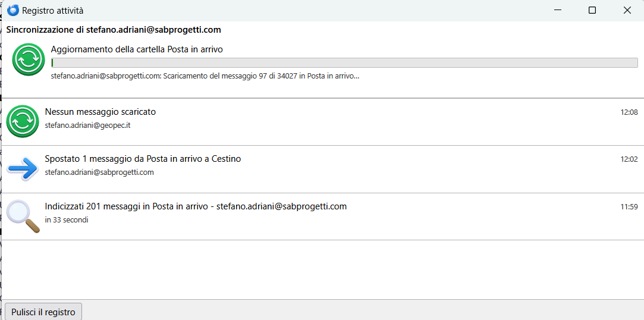Select the "Nessun messaggio scaricato" log entry
This screenshot has width=644, height=320.
click(100, 112)
